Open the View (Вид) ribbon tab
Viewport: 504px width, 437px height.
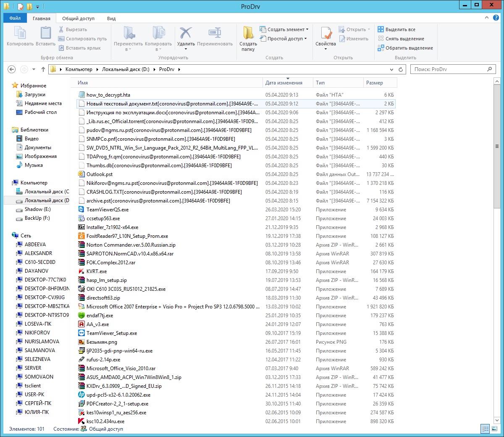pyautogui.click(x=111, y=18)
